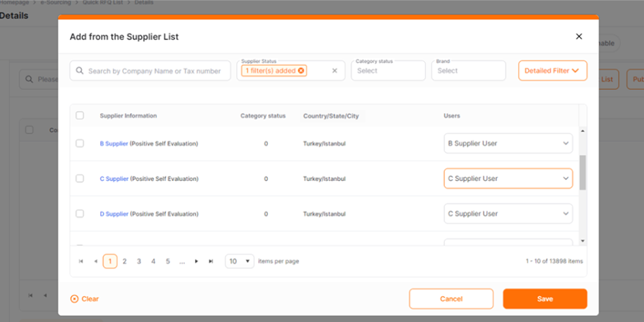The height and width of the screenshot is (322, 644).
Task: Click the e-Sourcing breadcrumb in background page
Action: (x=56, y=3)
